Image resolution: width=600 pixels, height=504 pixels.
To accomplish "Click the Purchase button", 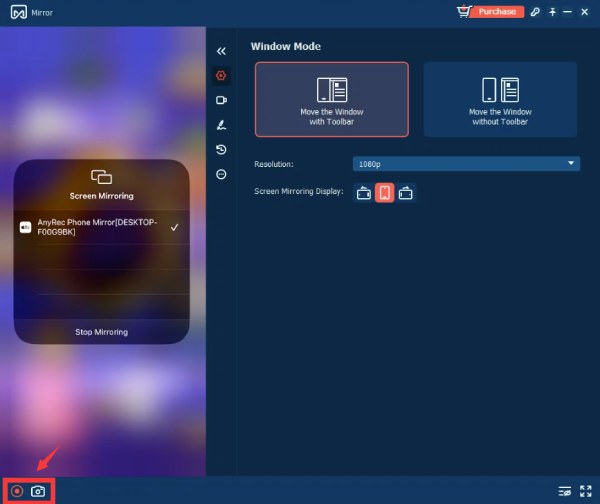I will coord(497,11).
